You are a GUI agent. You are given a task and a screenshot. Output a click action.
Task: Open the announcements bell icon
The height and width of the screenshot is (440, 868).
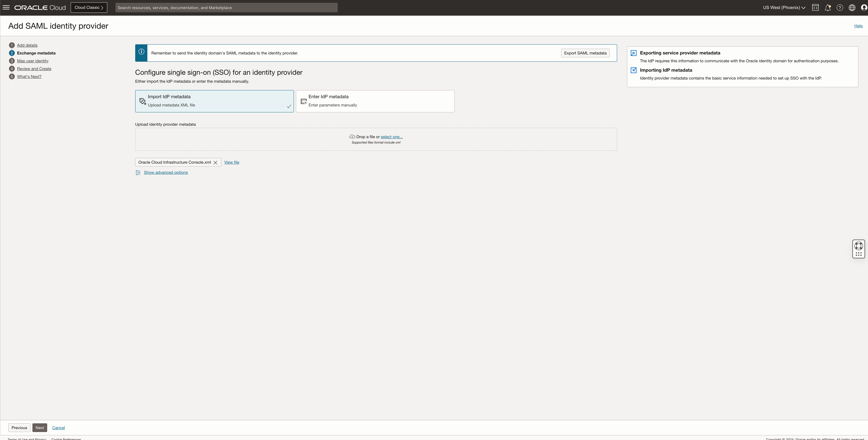(x=828, y=7)
